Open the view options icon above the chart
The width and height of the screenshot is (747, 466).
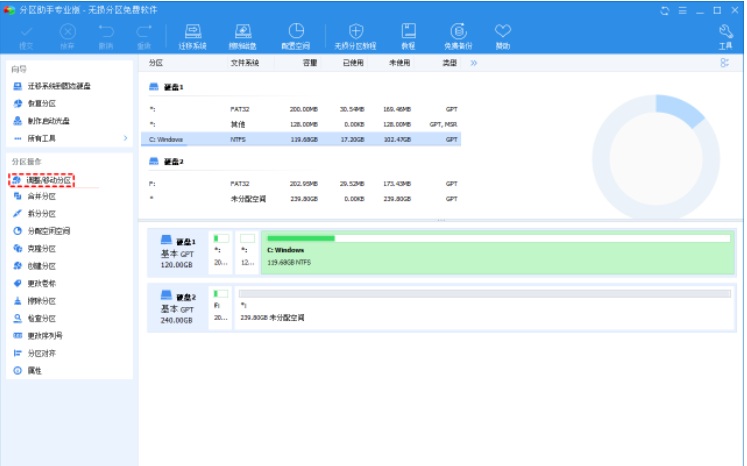pyautogui.click(x=724, y=62)
